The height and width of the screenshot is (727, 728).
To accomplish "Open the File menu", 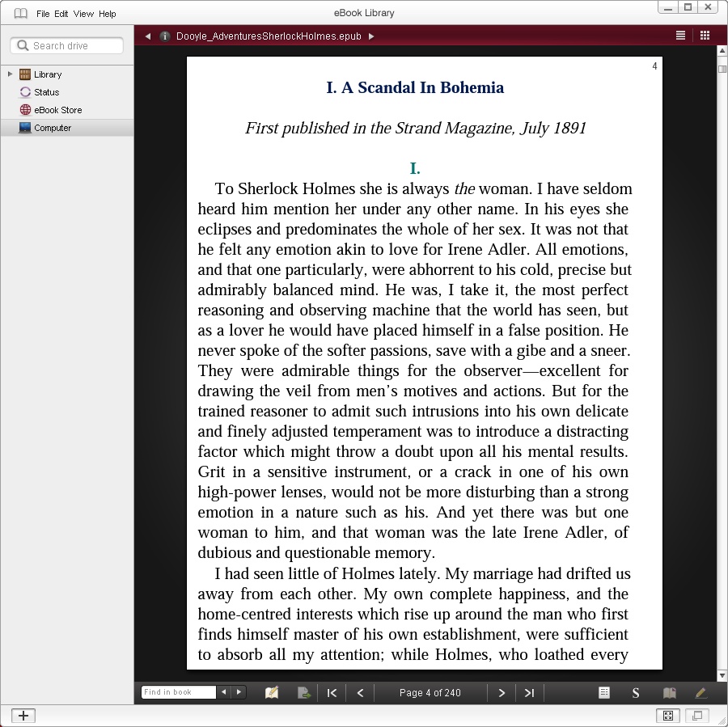I will 43,14.
